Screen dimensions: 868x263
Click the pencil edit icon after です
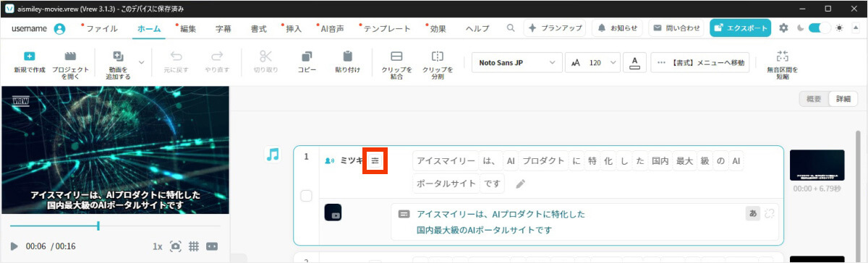click(x=520, y=184)
